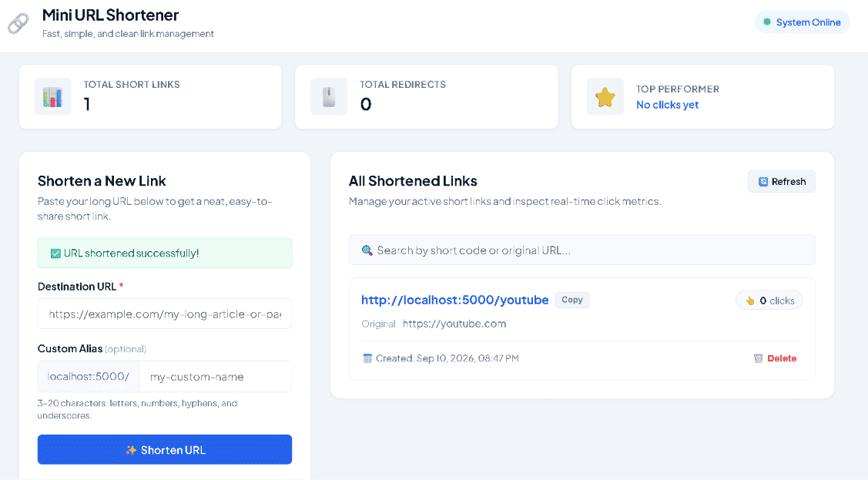
Task: Click the chain link logo icon
Action: [x=18, y=23]
